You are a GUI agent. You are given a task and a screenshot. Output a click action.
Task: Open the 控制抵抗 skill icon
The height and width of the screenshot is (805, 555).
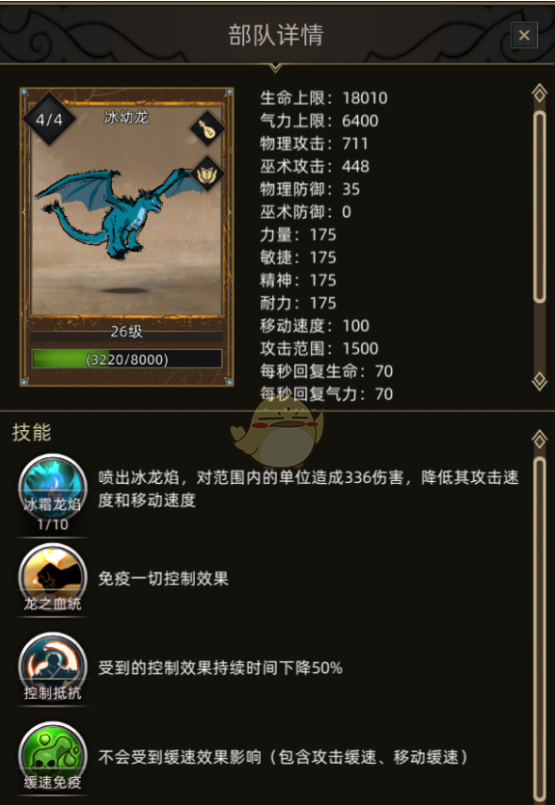pyautogui.click(x=52, y=667)
